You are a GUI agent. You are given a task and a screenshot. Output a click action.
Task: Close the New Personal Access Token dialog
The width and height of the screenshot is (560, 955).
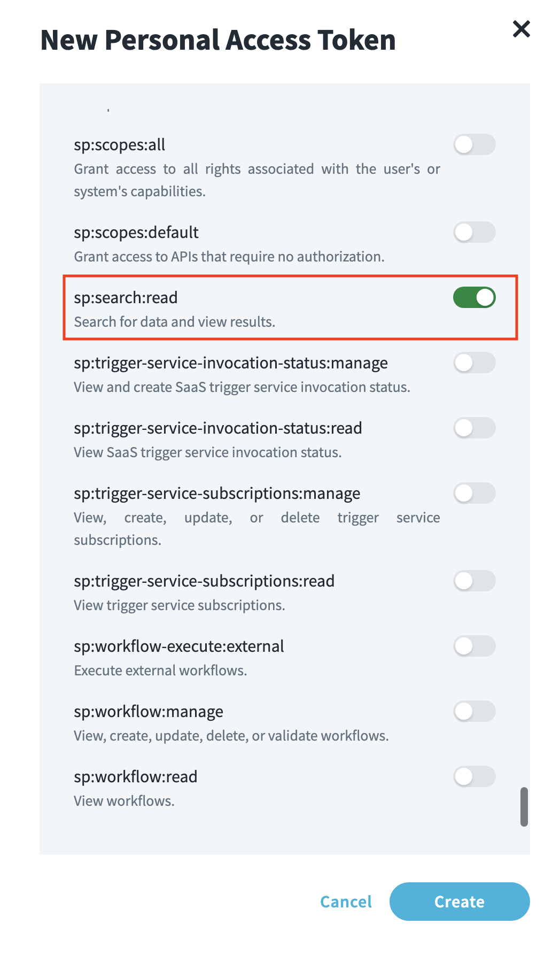[521, 29]
